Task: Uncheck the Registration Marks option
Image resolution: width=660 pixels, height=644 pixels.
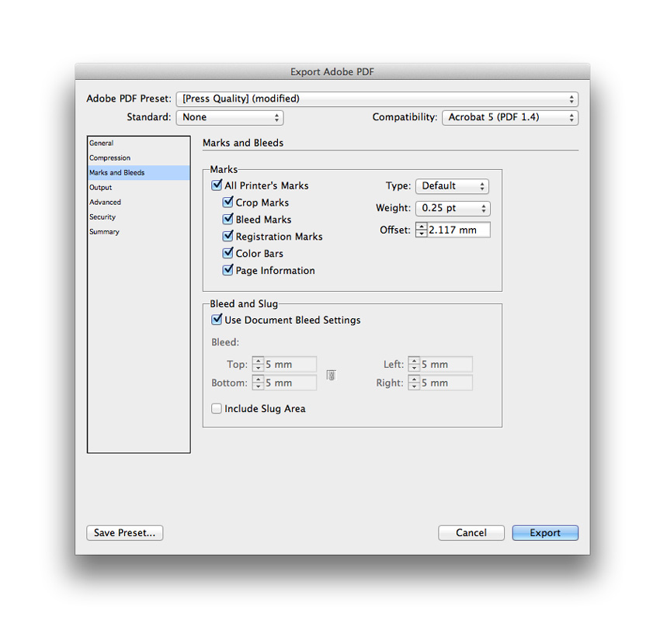Action: 228,237
